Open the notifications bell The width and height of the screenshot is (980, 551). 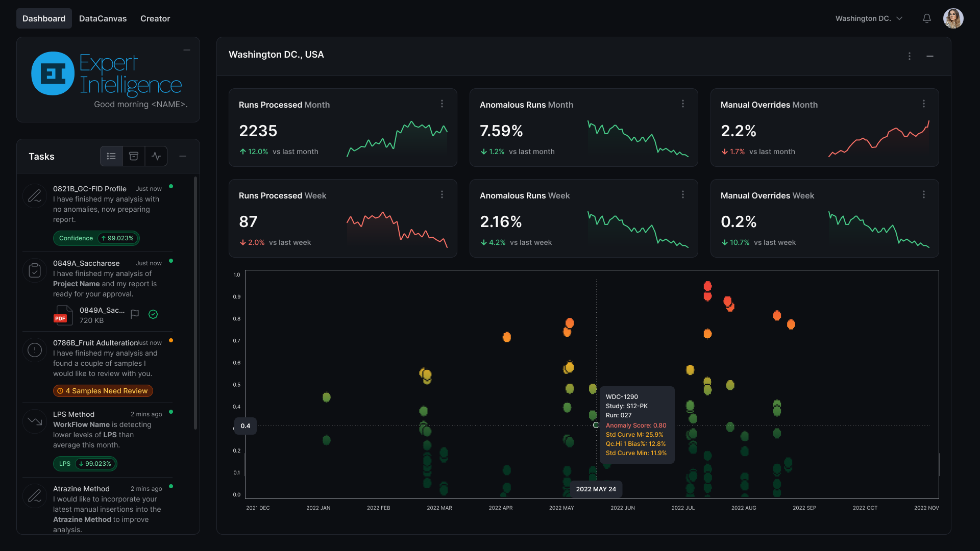coord(927,18)
